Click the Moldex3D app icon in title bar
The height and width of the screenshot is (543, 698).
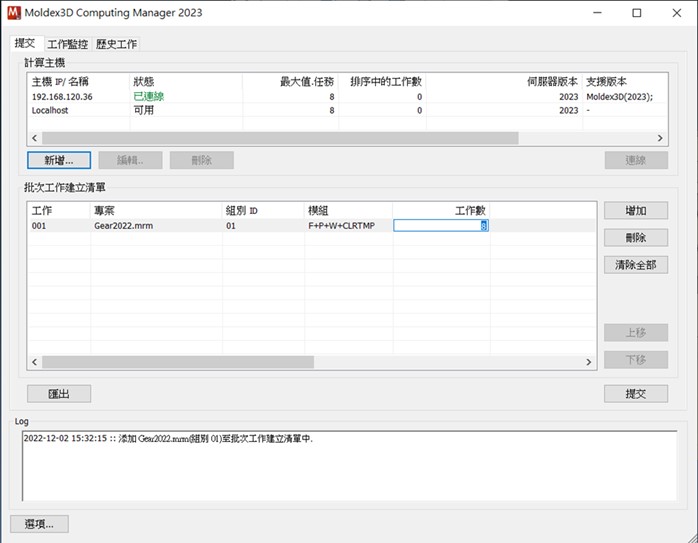point(14,12)
